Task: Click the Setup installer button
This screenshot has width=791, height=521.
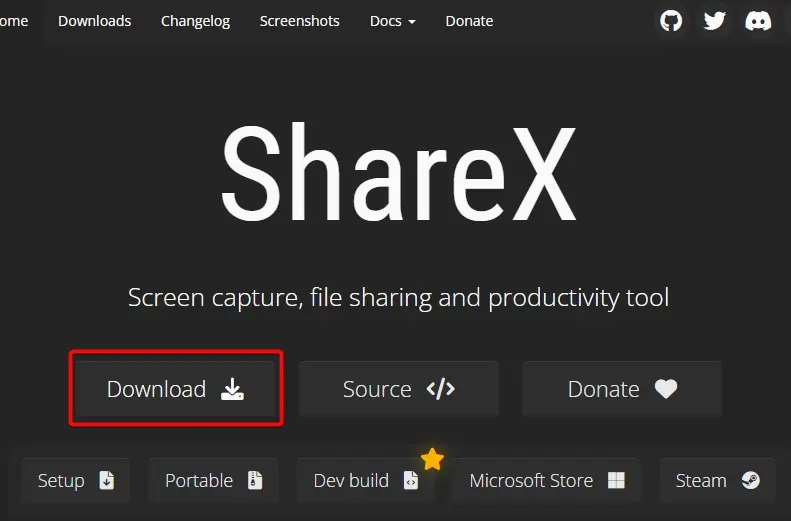Action: coord(75,481)
